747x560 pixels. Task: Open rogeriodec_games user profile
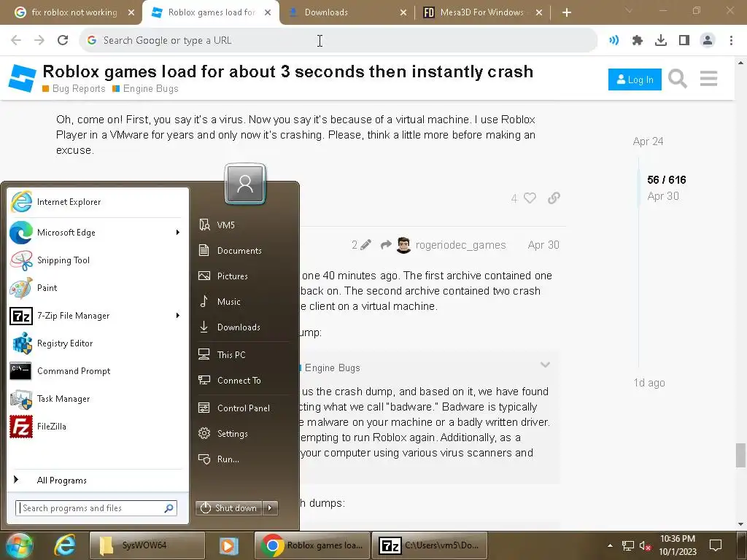[x=460, y=245]
